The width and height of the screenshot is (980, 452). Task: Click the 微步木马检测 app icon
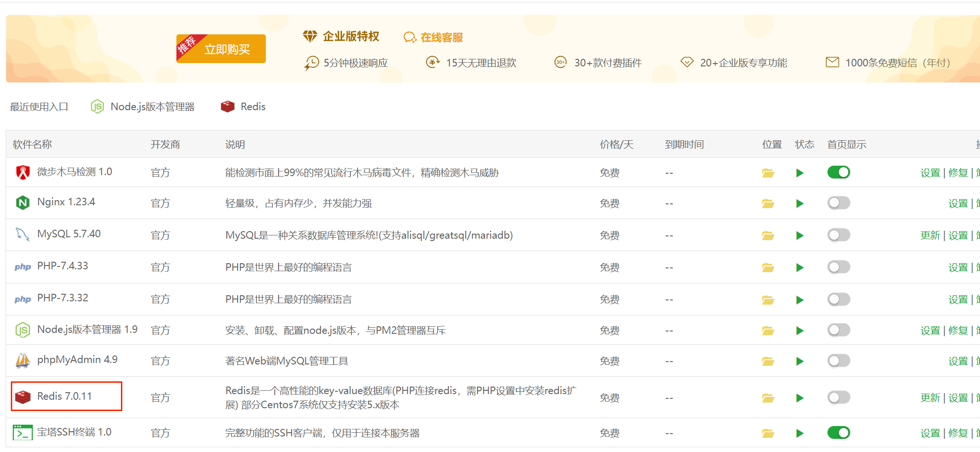(23, 172)
